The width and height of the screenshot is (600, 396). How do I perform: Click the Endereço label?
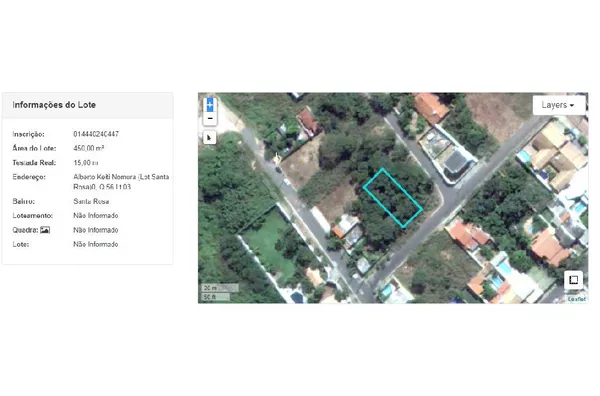click(x=29, y=177)
